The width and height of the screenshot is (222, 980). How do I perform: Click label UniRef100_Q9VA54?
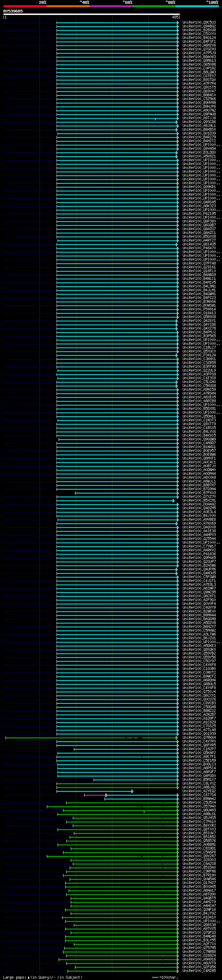click(199, 148)
